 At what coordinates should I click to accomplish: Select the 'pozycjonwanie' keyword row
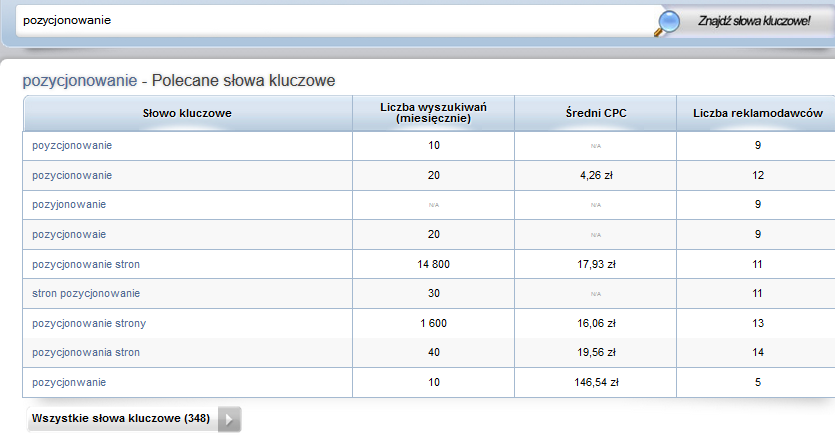pyautogui.click(x=69, y=382)
